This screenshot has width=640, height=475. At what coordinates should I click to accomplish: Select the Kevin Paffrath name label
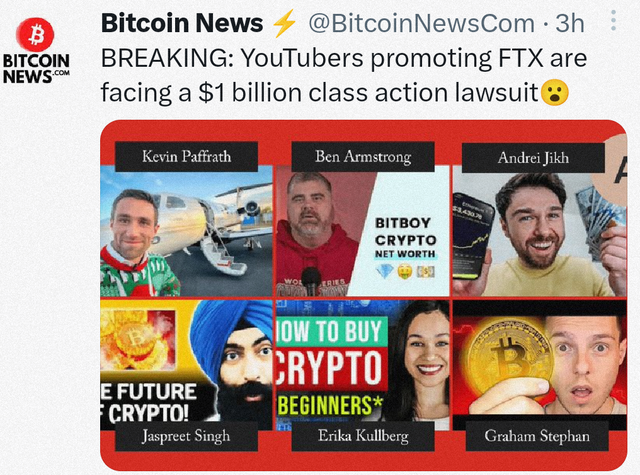(187, 157)
